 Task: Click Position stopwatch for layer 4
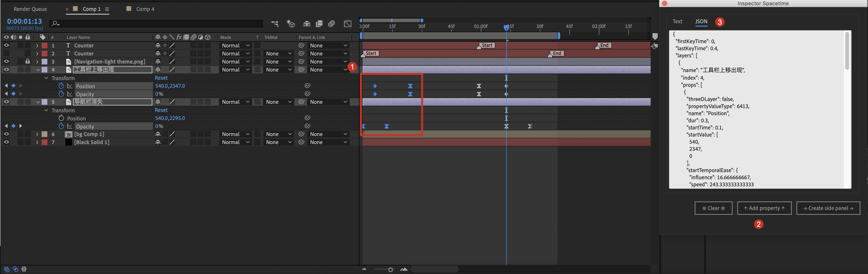point(61,86)
